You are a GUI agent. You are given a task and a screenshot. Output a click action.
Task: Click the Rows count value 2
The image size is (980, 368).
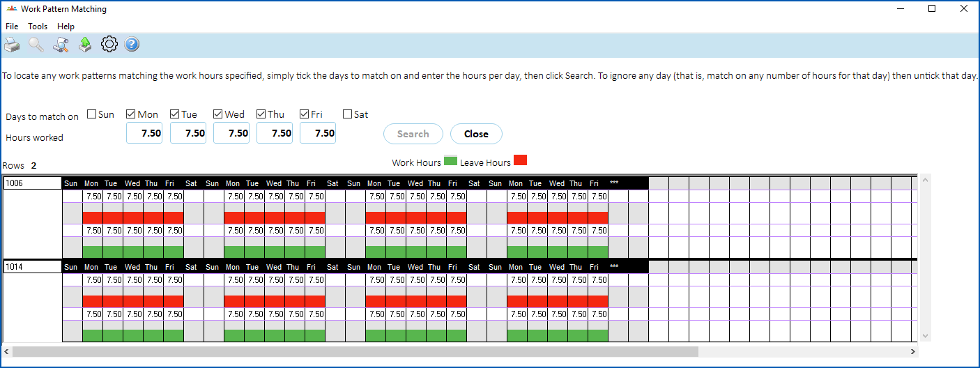click(33, 166)
